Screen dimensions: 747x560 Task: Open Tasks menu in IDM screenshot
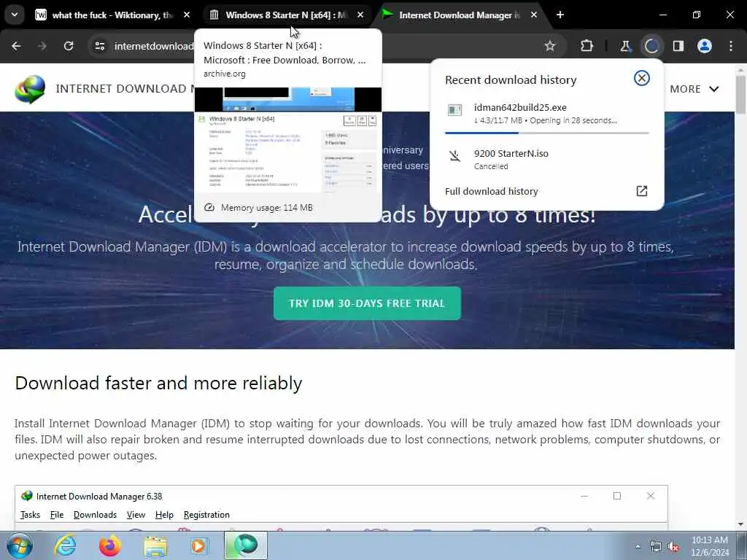pos(30,515)
